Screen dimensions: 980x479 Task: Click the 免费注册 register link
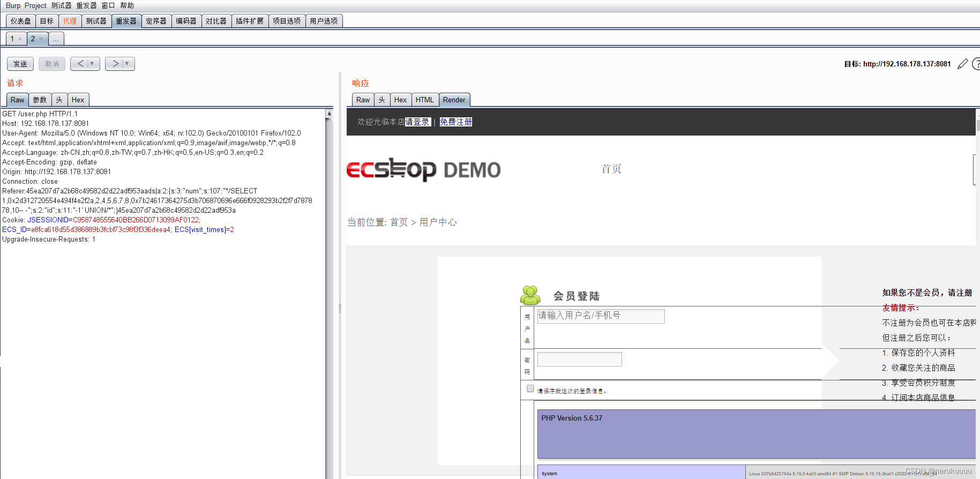[456, 122]
